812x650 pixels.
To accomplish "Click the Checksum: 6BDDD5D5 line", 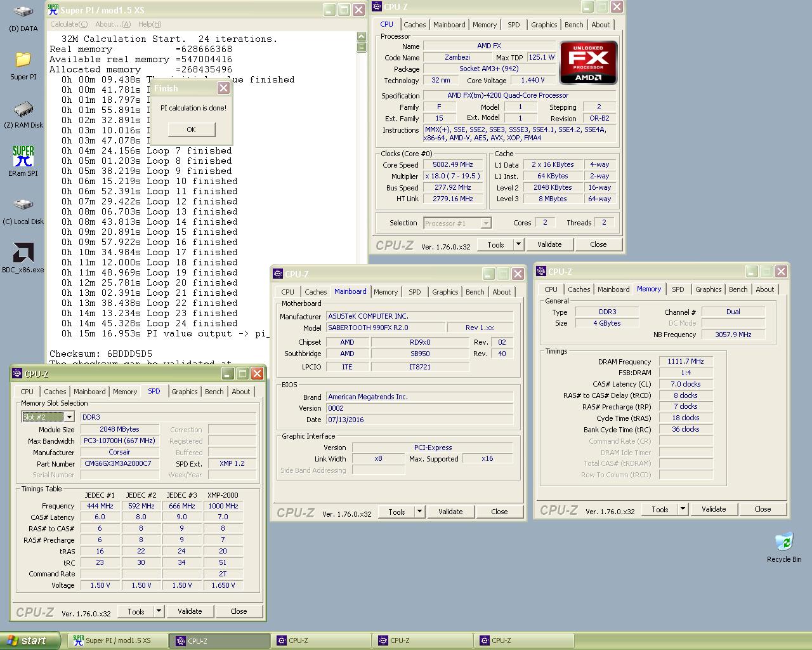I will (101, 354).
